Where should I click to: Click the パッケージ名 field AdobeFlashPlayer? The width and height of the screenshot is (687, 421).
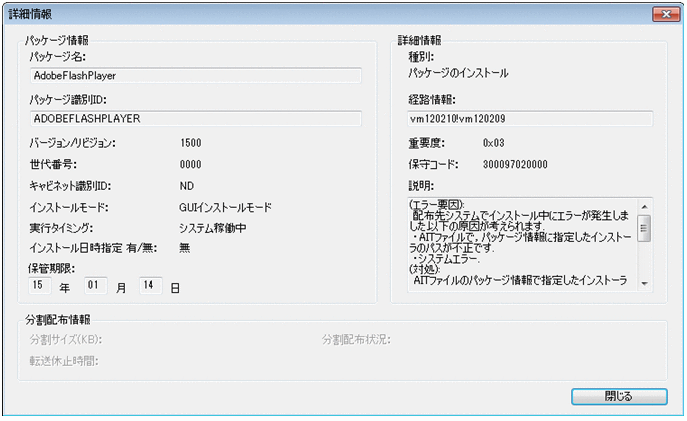196,75
